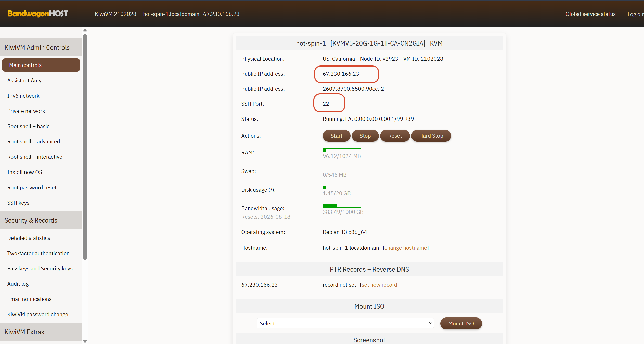Click the '0/545 MB' swap value
The image size is (644, 344).
point(334,175)
